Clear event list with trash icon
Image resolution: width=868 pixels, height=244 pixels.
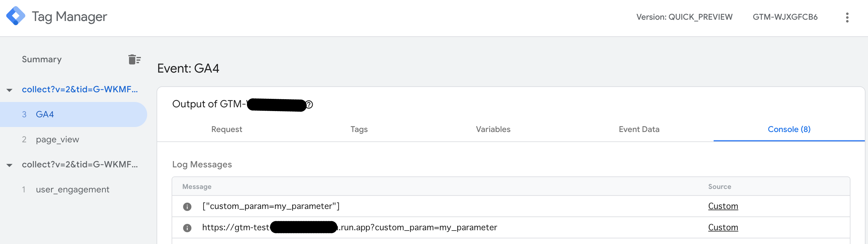(x=134, y=59)
